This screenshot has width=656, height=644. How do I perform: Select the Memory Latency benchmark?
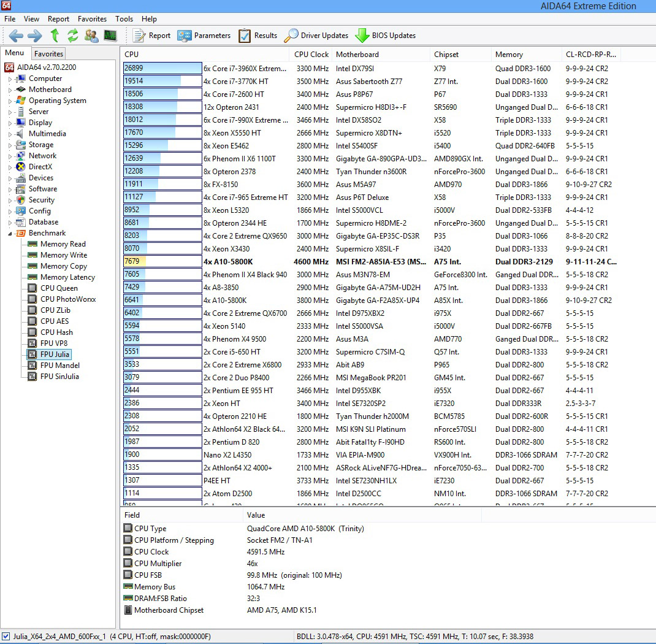coord(61,277)
